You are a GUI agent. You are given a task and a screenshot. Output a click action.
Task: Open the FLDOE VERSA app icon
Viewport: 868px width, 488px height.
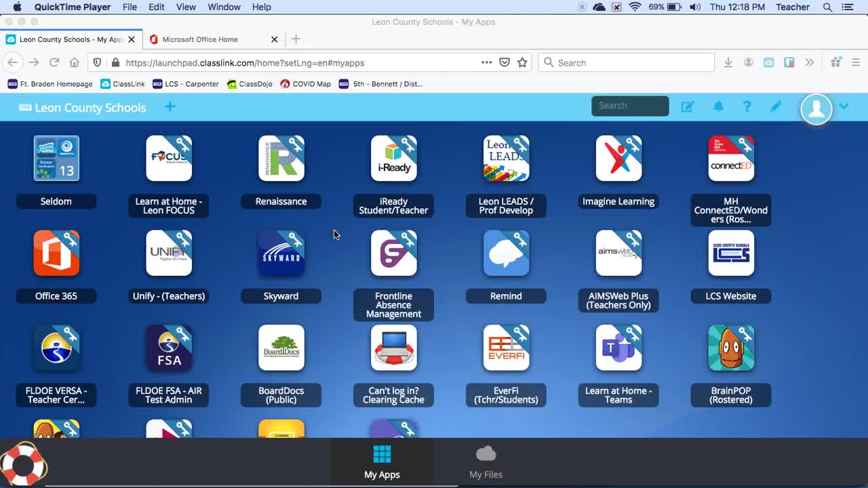click(x=56, y=348)
